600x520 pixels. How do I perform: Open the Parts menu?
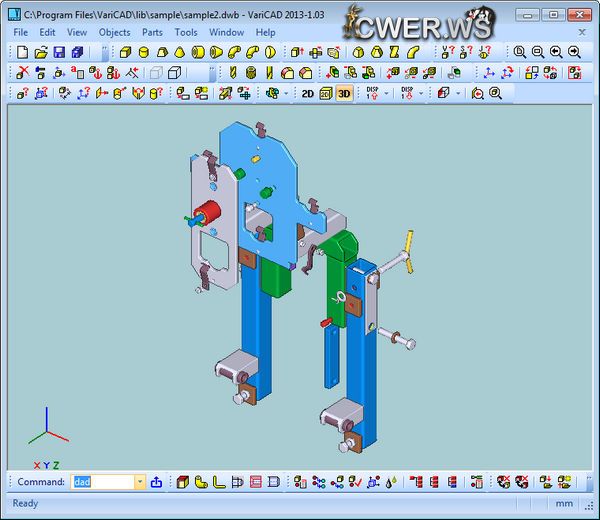(152, 32)
